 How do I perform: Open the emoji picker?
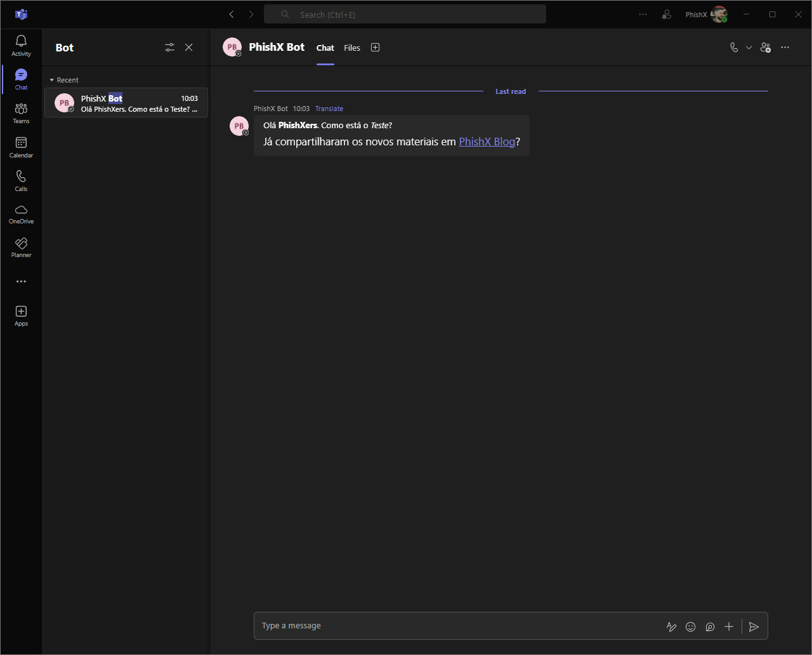click(691, 627)
